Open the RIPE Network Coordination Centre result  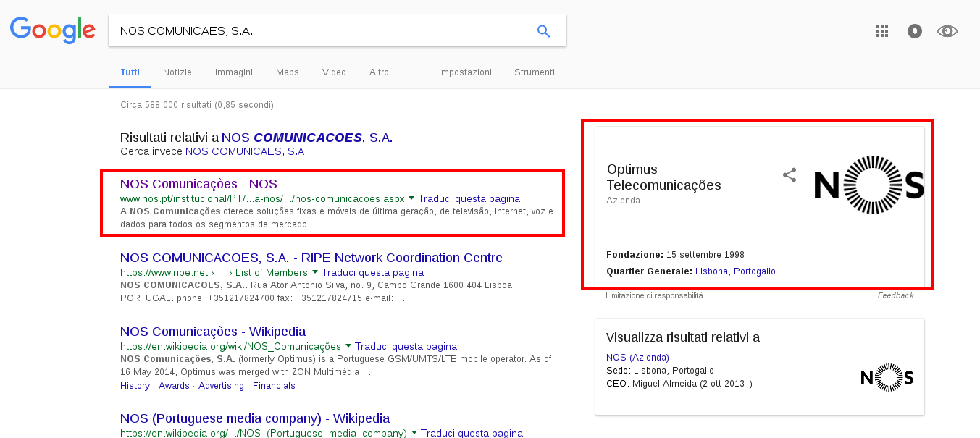point(311,258)
